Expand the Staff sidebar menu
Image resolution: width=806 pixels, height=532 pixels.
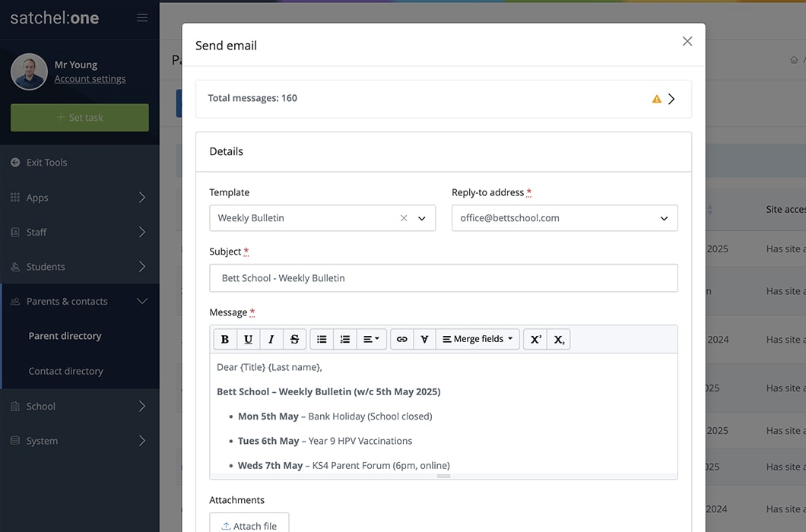80,233
